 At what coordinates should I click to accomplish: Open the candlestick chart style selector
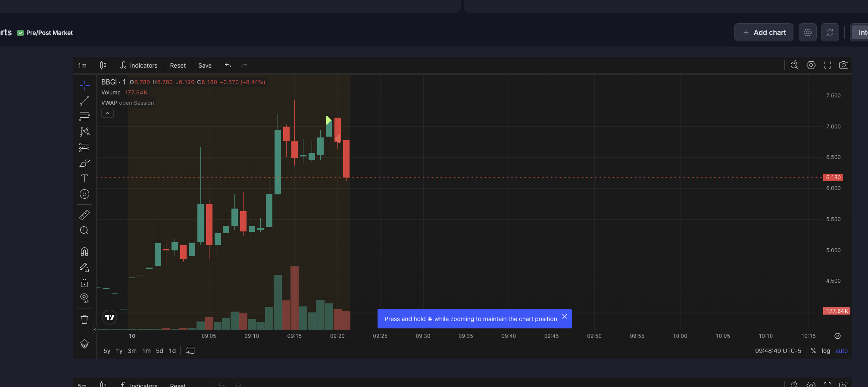coord(103,65)
